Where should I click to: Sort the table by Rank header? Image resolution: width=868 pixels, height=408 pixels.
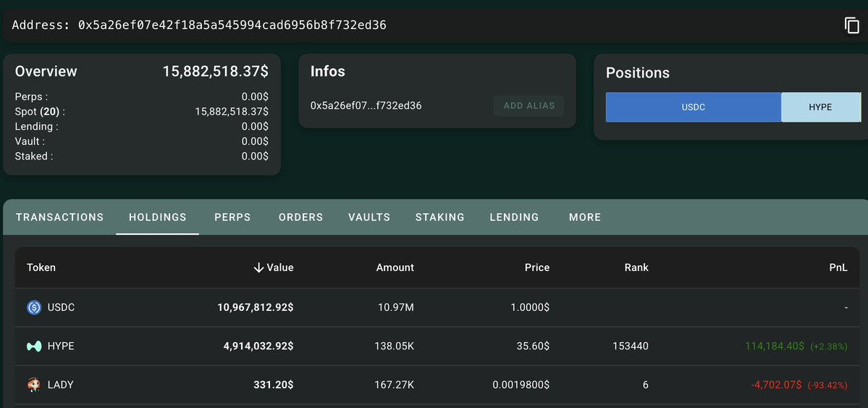click(x=636, y=268)
